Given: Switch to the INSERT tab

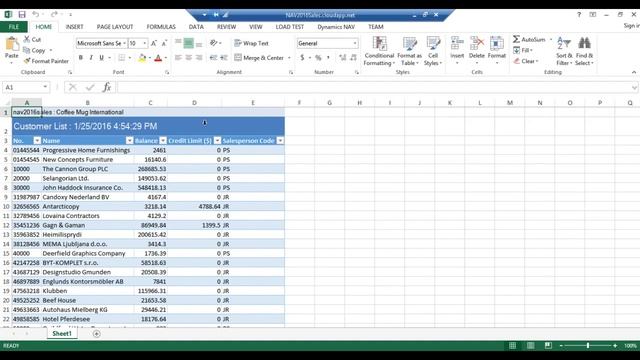Looking at the screenshot, I should 74,27.
